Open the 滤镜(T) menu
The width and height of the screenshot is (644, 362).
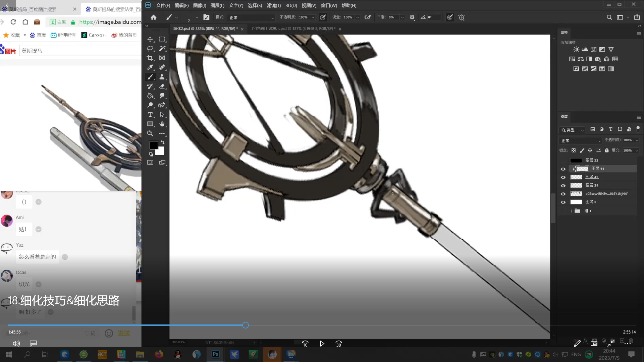pyautogui.click(x=273, y=5)
